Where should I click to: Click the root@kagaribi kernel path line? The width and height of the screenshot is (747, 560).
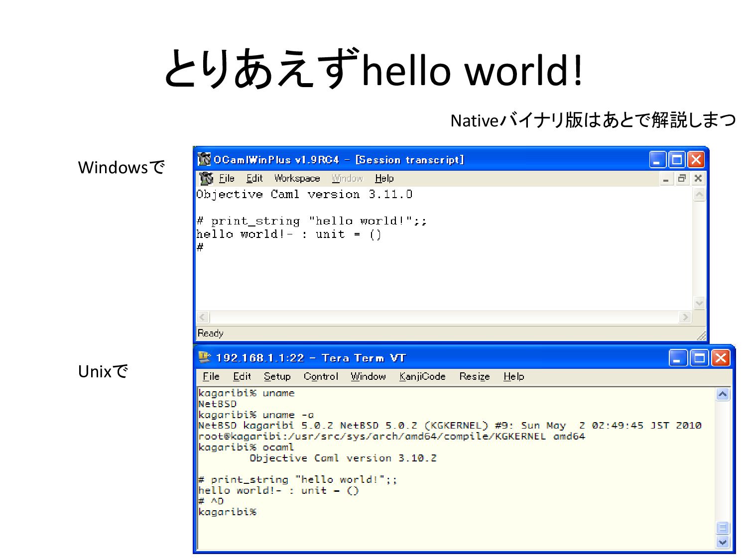391,436
